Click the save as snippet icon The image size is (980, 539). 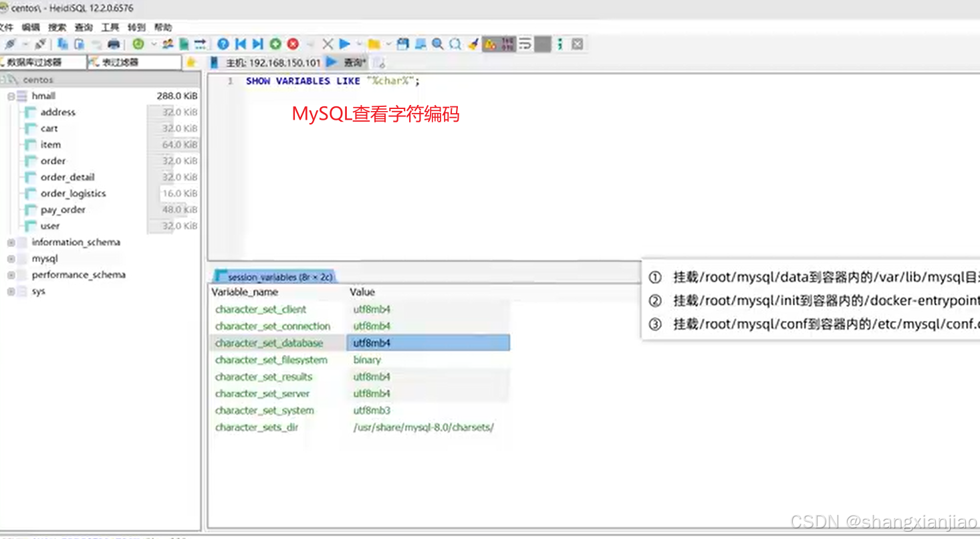click(420, 43)
